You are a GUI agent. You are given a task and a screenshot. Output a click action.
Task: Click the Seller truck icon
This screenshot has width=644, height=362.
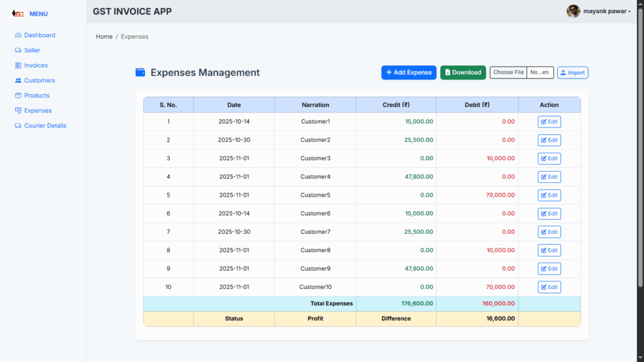pos(18,50)
